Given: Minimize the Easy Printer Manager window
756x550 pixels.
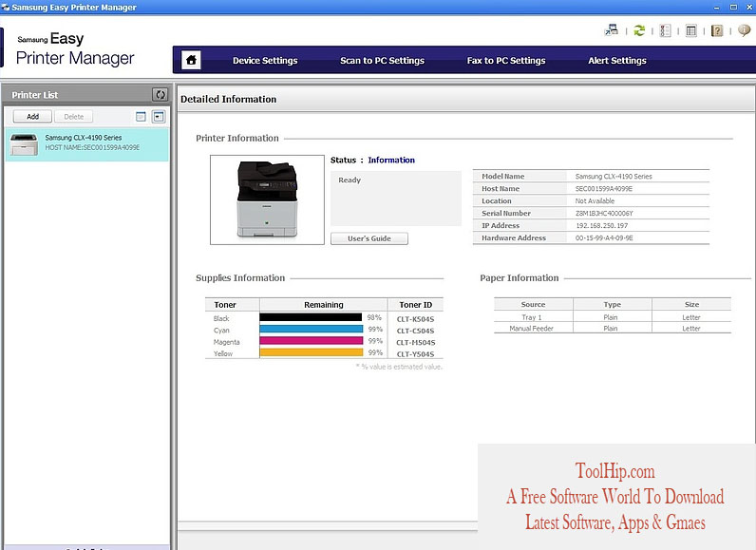Looking at the screenshot, I should click(x=716, y=8).
